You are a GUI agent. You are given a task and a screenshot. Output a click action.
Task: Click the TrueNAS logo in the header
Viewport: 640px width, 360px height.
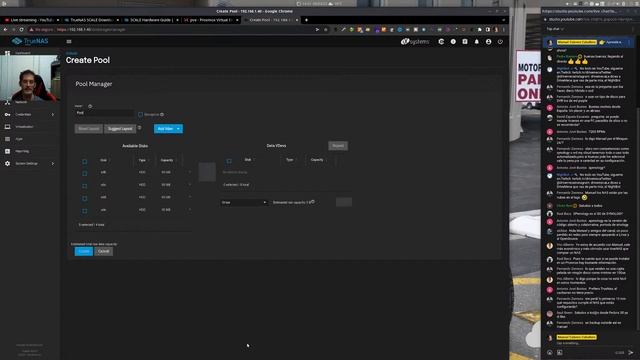pyautogui.click(x=30, y=41)
